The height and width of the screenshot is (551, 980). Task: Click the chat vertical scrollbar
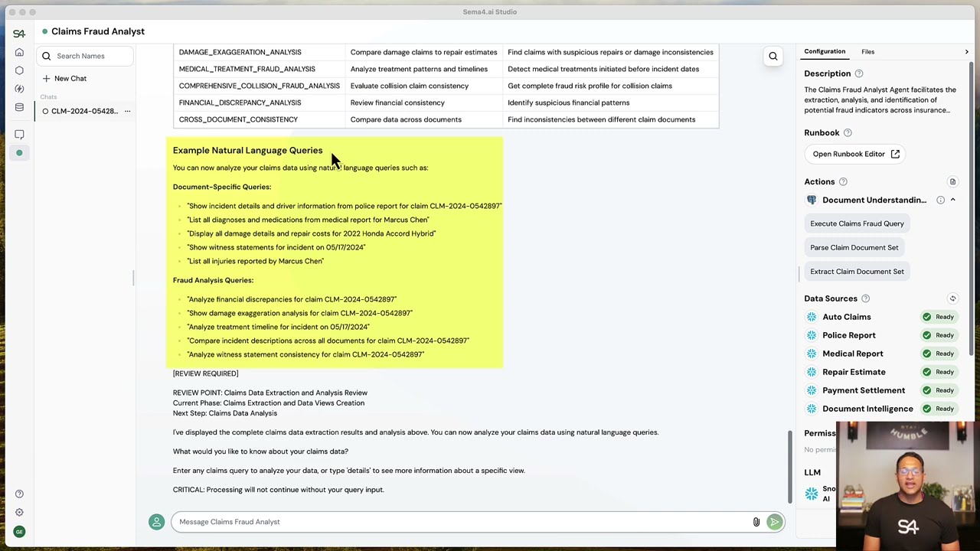(x=789, y=467)
